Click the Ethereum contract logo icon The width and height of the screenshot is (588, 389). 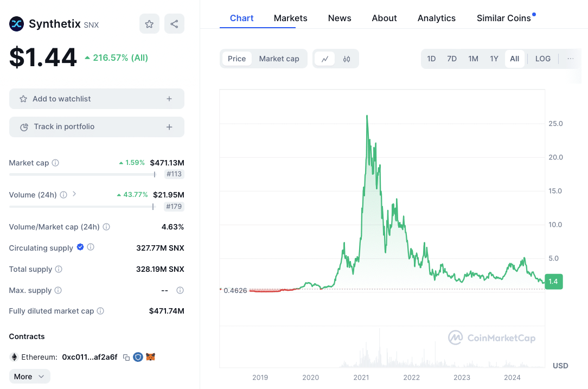[x=14, y=357]
